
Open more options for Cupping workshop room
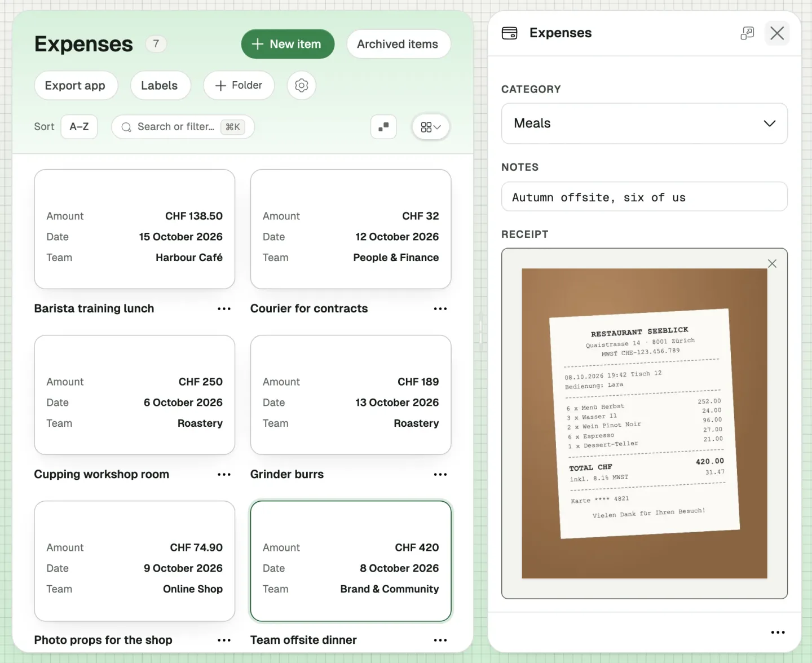tap(224, 475)
